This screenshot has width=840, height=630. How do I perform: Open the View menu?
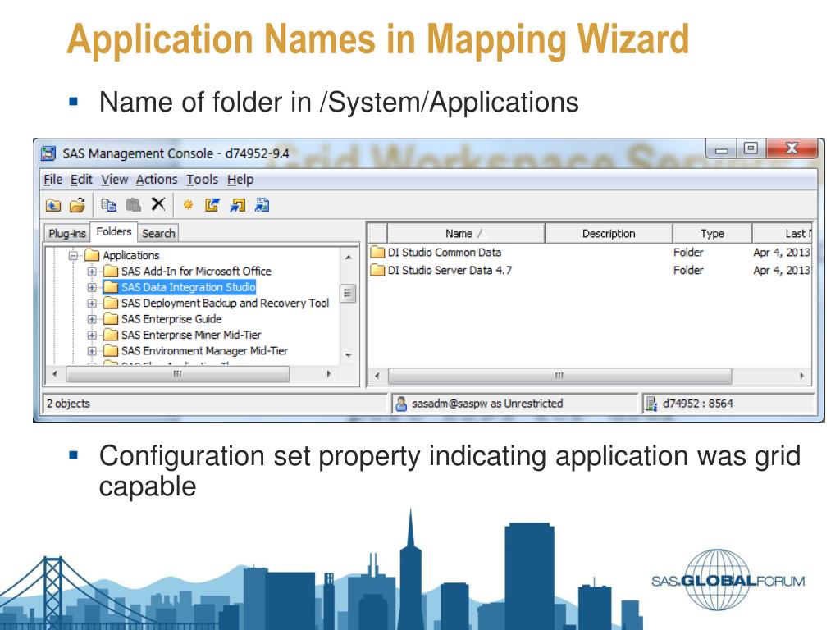pyautogui.click(x=115, y=180)
